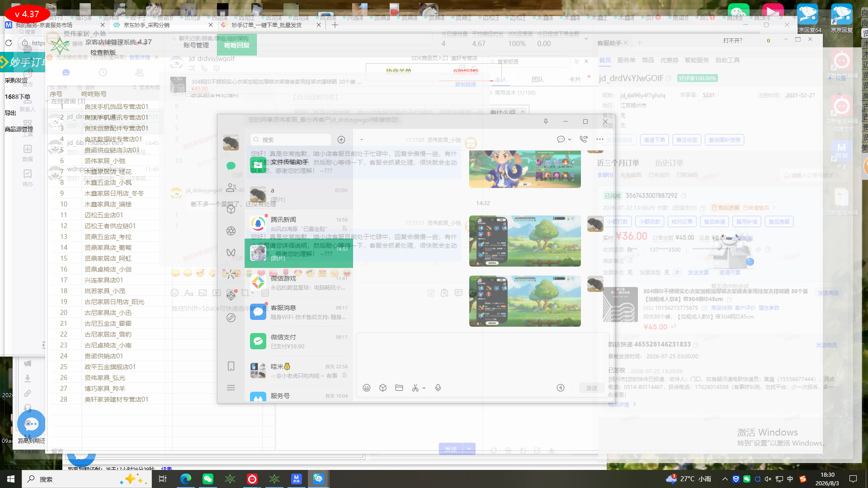Start a voice call in WeChat chat
Viewport: 868px width, 488px height.
coord(584,139)
